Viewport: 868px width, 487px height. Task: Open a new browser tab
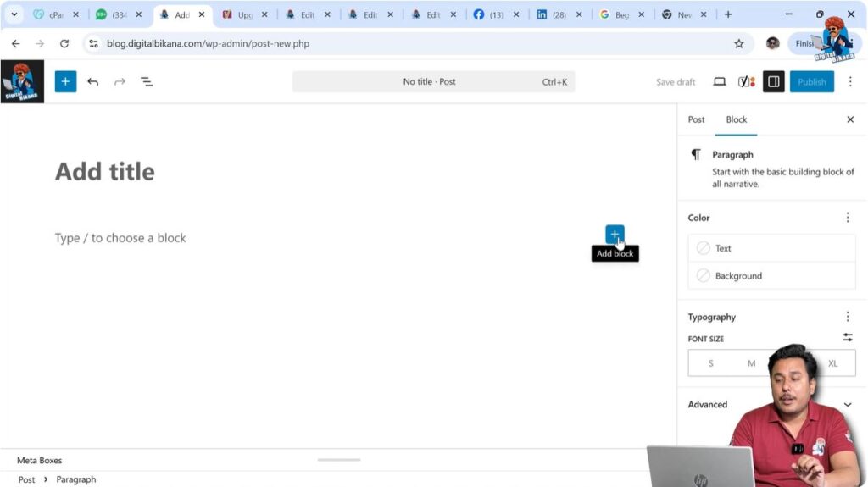coord(728,14)
